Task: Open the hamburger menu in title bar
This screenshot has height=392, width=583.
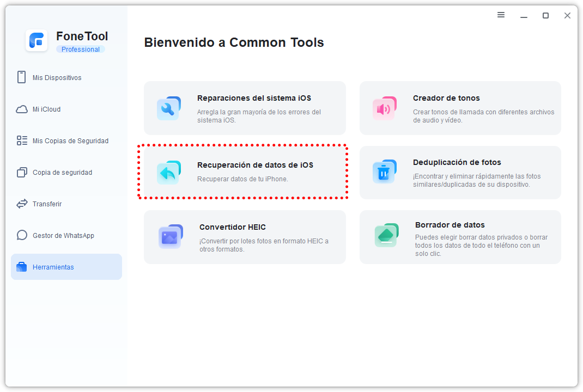Action: pyautogui.click(x=501, y=15)
